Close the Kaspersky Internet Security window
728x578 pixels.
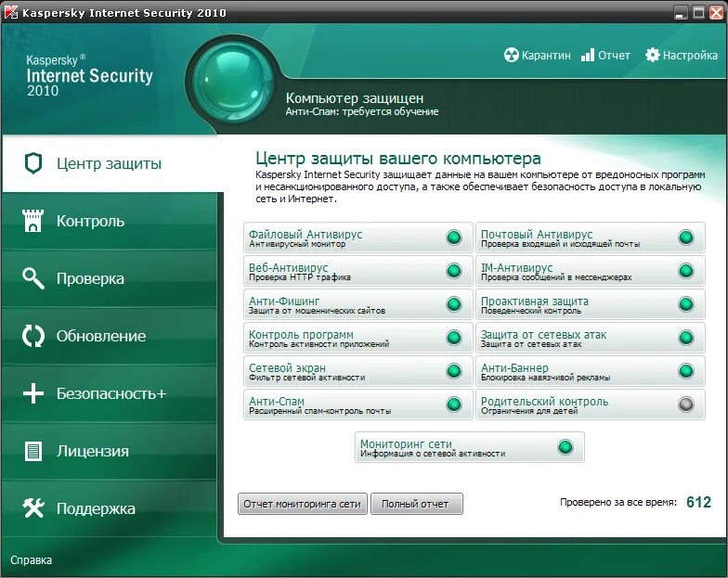click(717, 13)
